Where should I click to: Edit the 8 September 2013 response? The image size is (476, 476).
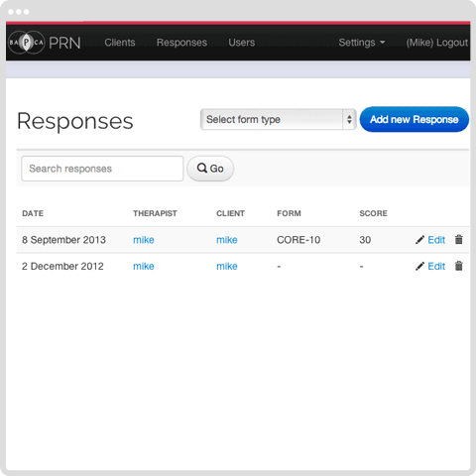436,240
